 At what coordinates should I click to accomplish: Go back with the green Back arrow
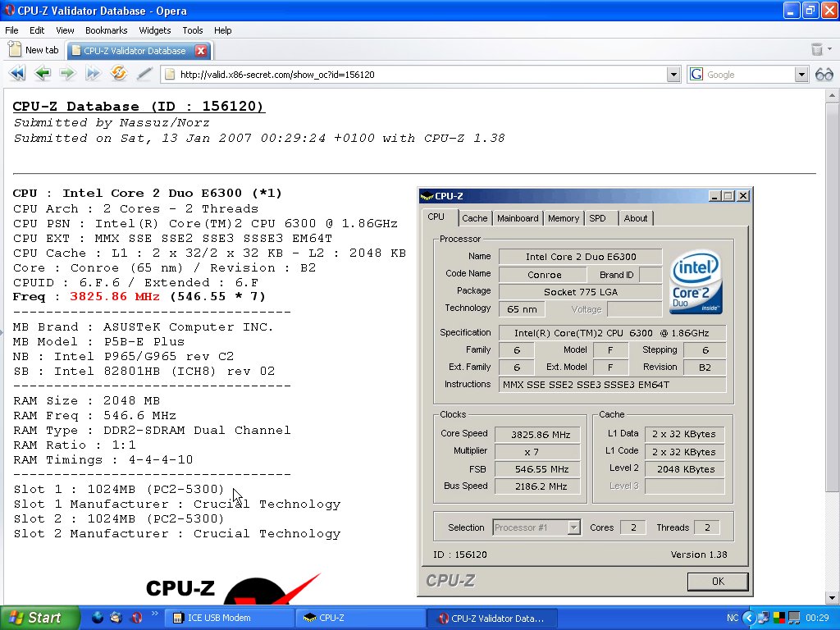(x=43, y=73)
